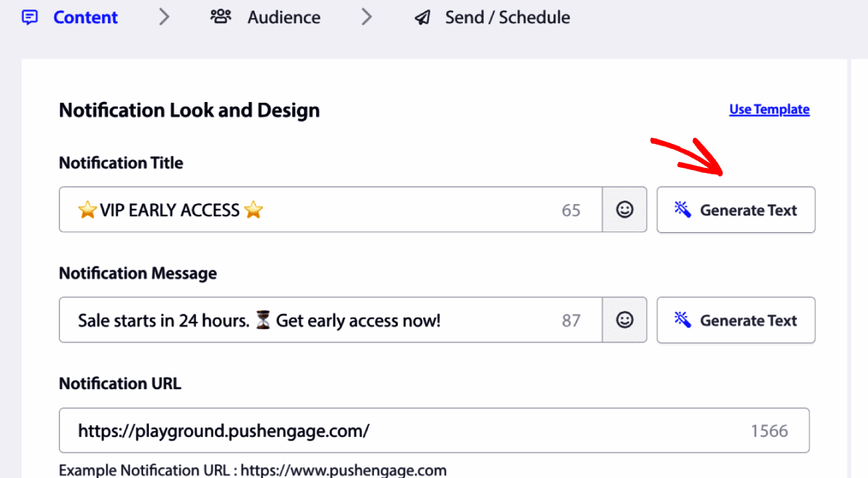Click the example Notification URL text

(x=252, y=470)
